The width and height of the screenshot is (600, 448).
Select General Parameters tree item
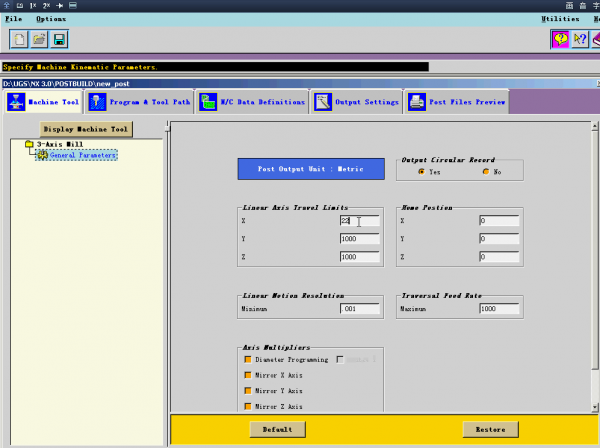[x=83, y=155]
